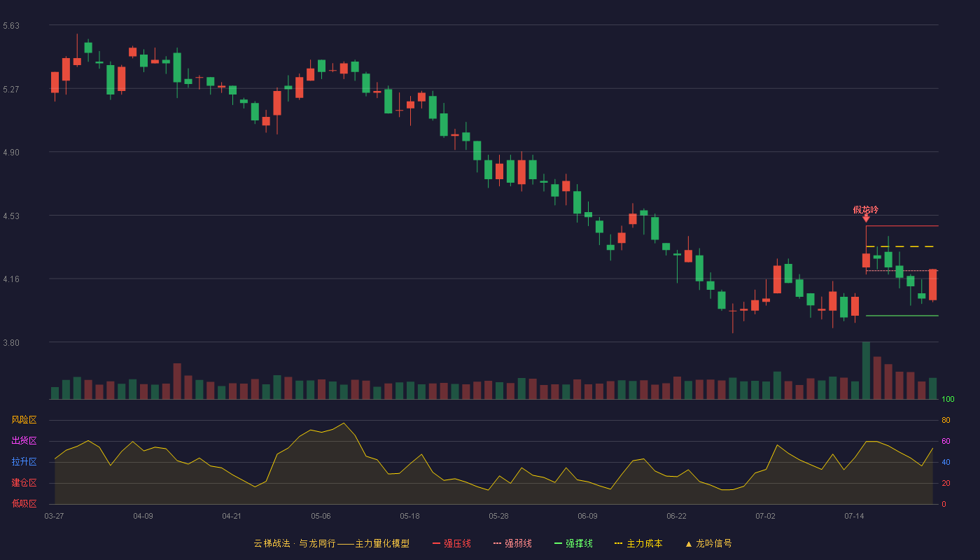This screenshot has width=980, height=560.
Task: Click the 拉升区 zone label
Action: (24, 462)
